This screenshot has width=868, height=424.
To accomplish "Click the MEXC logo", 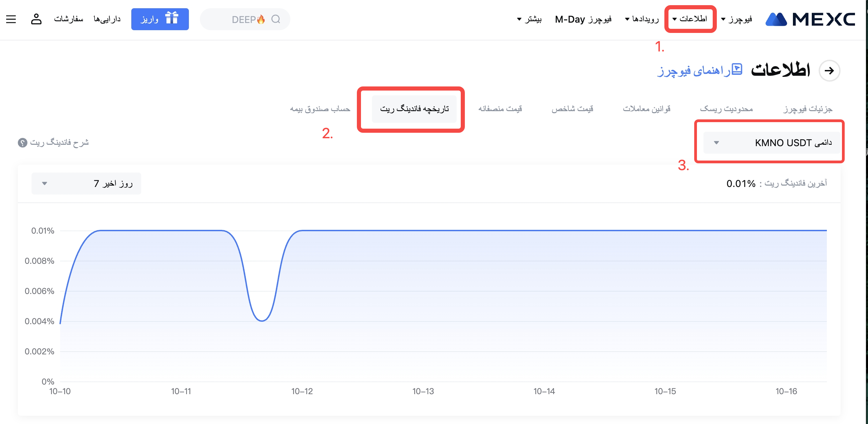I will click(810, 19).
